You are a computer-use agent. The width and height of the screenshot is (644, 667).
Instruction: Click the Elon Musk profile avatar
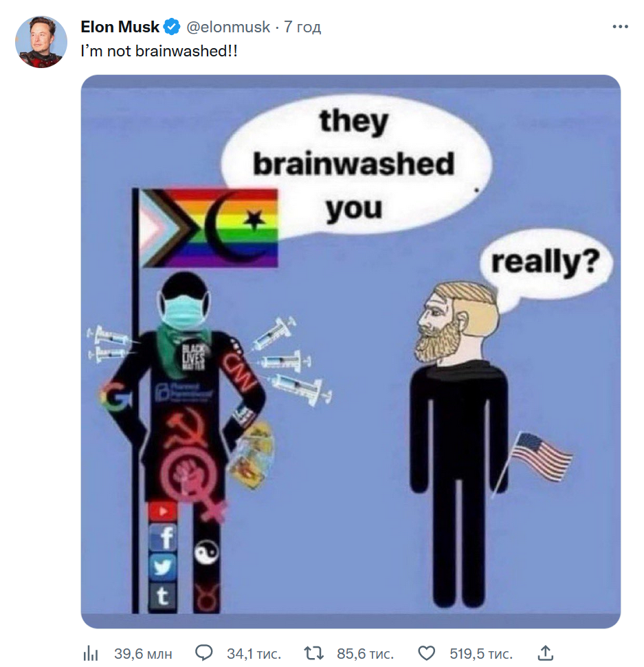(x=41, y=42)
